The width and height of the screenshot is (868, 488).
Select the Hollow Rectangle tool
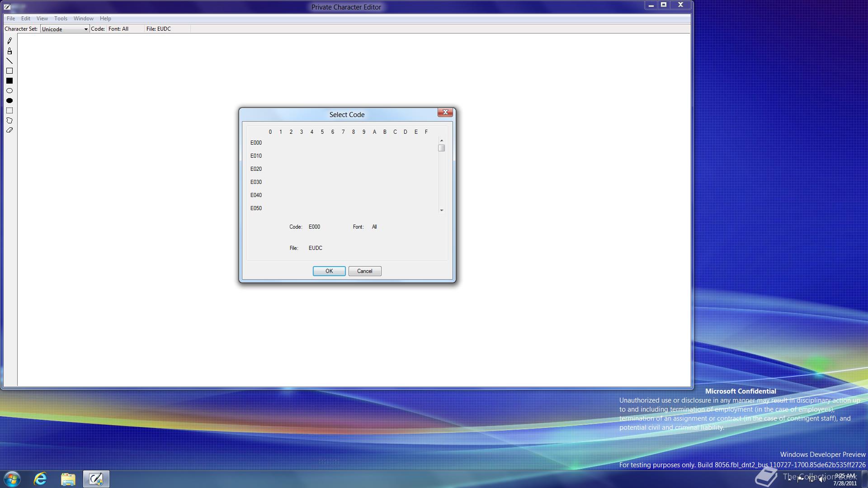pyautogui.click(x=9, y=71)
